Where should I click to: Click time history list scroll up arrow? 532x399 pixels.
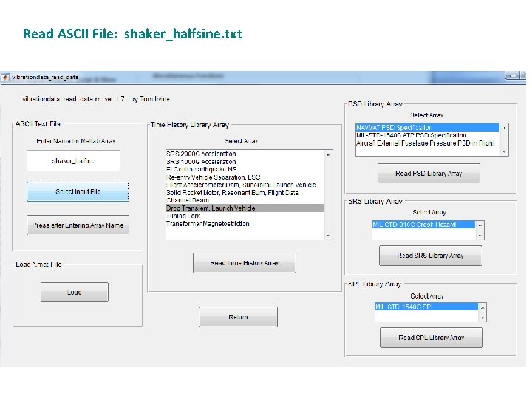(328, 155)
